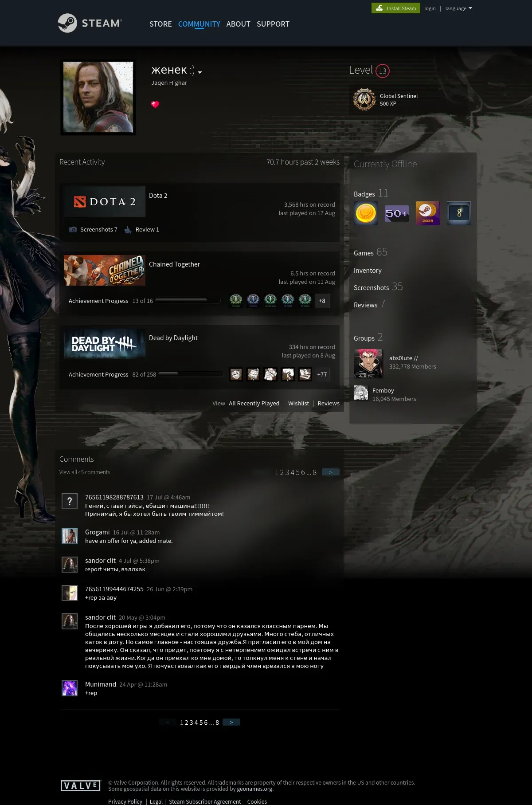The image size is (532, 805).
Task: Open abs0lute // group avatar
Action: [x=368, y=363]
